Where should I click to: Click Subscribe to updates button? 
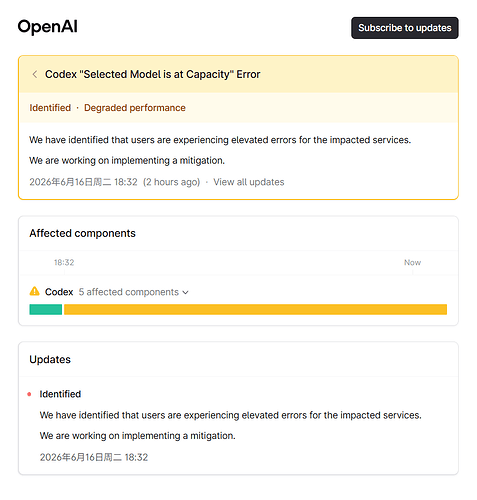click(x=405, y=28)
